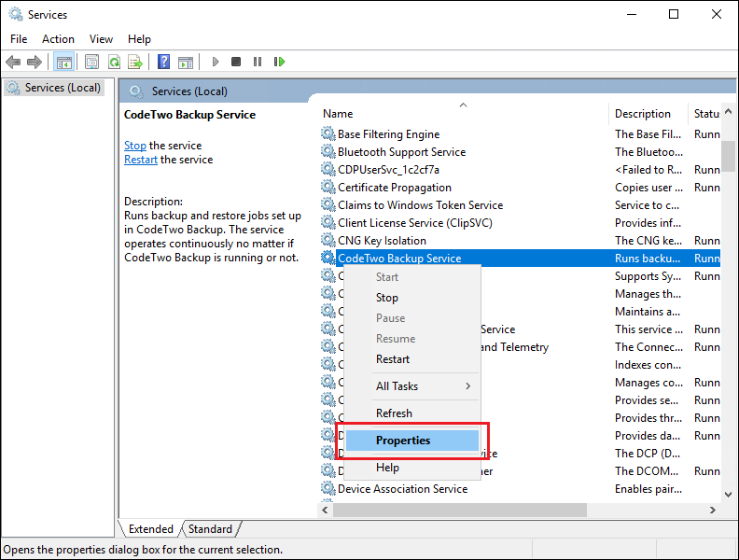The image size is (739, 560).
Task: Click the horizontal scrollbar left arrow
Action: click(x=325, y=510)
